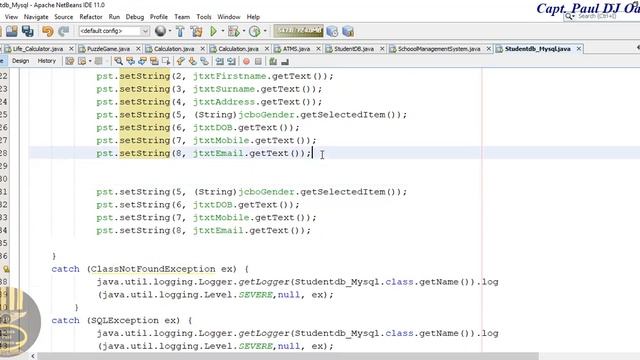
Task: Close the Studentdb_Mysql.java tab
Action: pos(578,49)
